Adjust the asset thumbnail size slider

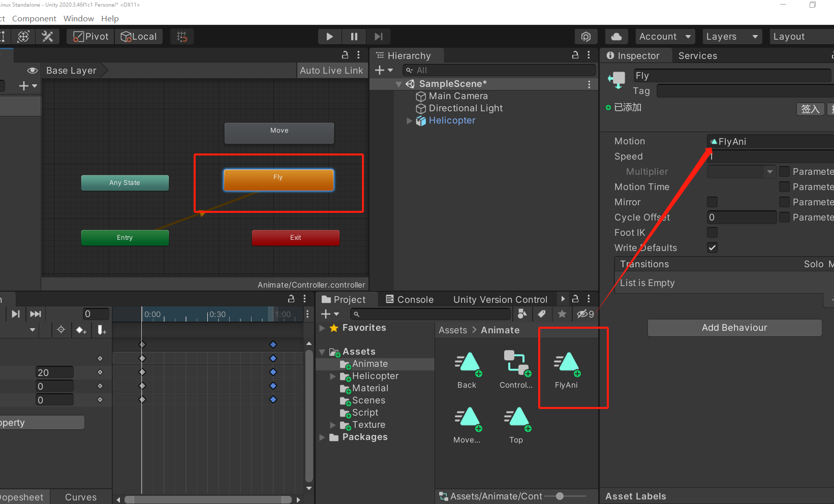[559, 496]
